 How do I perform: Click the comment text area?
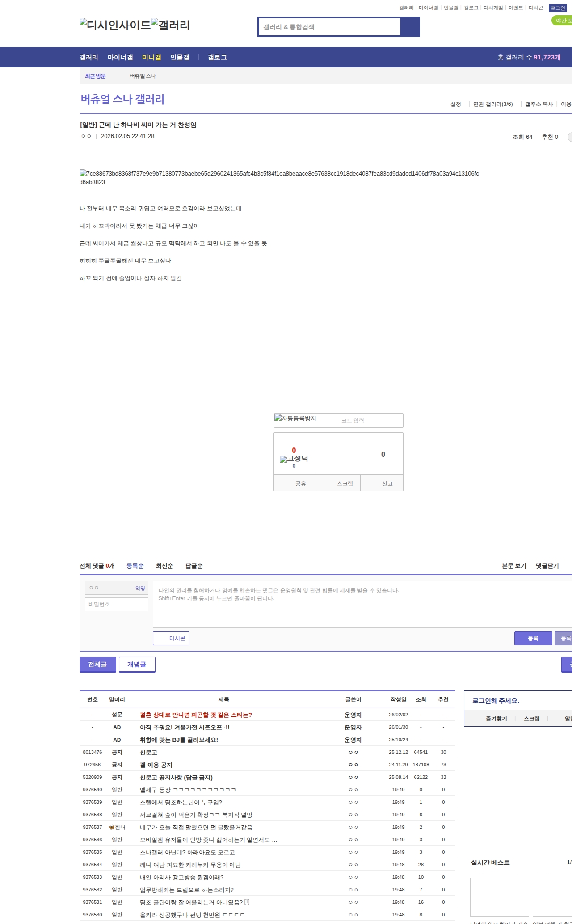362,604
